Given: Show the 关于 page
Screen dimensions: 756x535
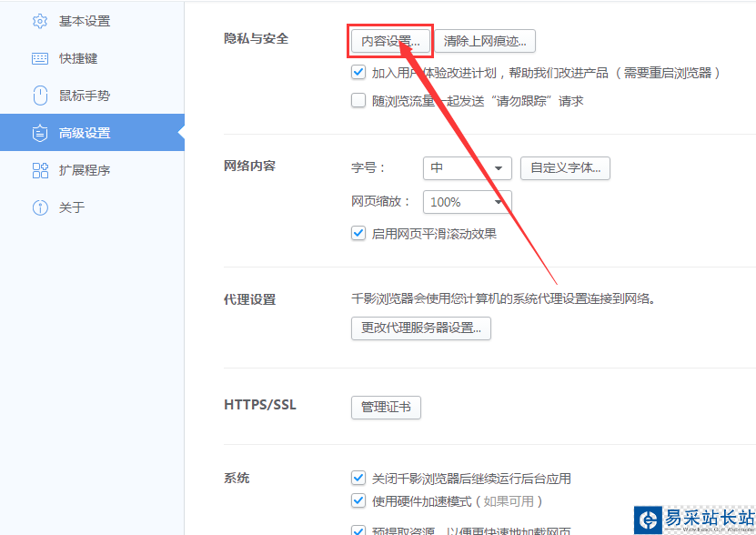Looking at the screenshot, I should pos(92,208).
